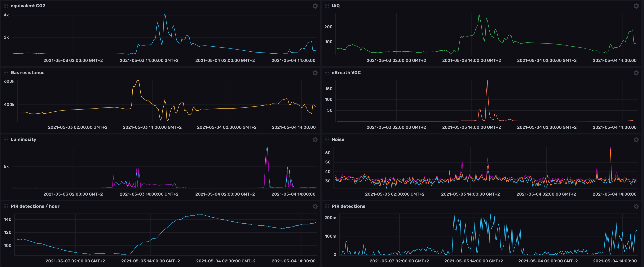Screen dimensions: 644x267
Task: Click the curve maximum in PIR detections / hour graph
Action: point(200,214)
